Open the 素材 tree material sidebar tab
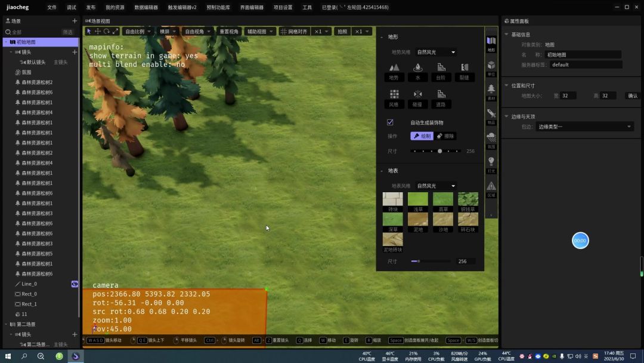Viewport: 644px width, 363px height. (x=491, y=93)
